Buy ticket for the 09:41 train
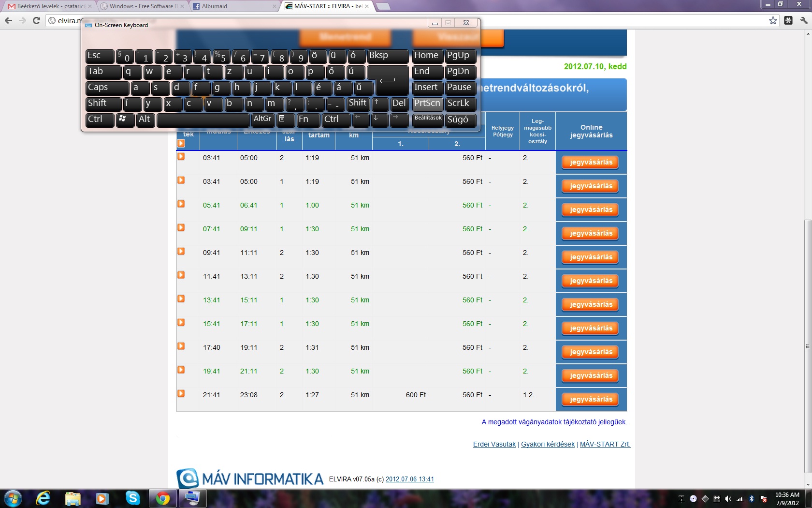812x508 pixels. pyautogui.click(x=591, y=257)
